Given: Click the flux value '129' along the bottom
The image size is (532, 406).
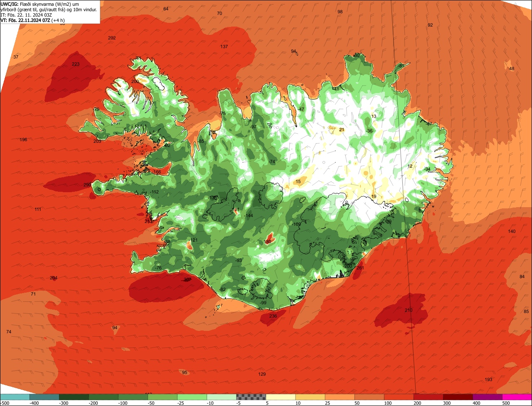Looking at the screenshot, I should click(262, 374).
